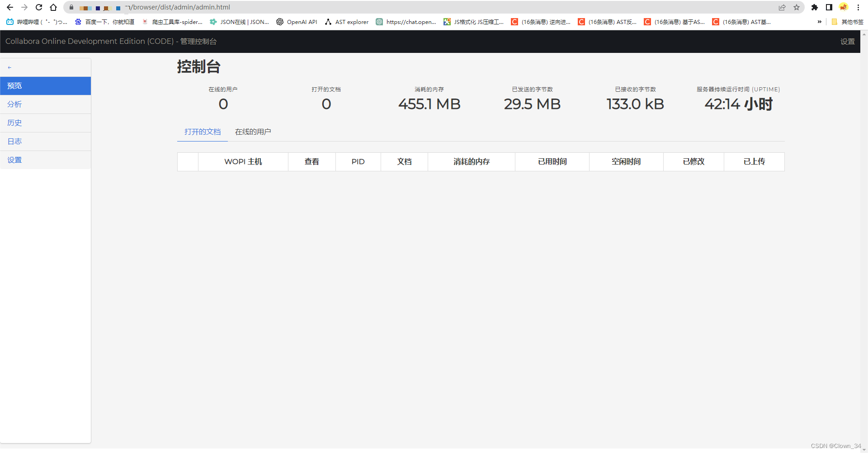Click the 消耗的内存 column header
868x453 pixels.
472,162
